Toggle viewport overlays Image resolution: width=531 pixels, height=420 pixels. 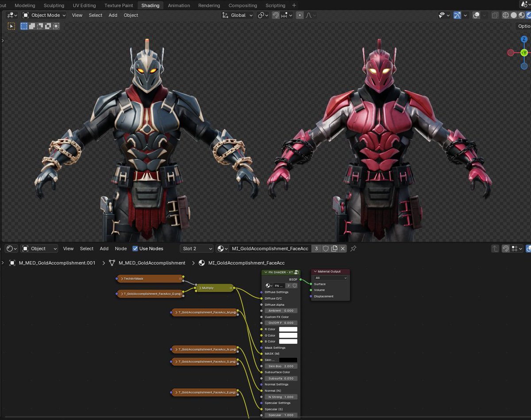(x=476, y=15)
